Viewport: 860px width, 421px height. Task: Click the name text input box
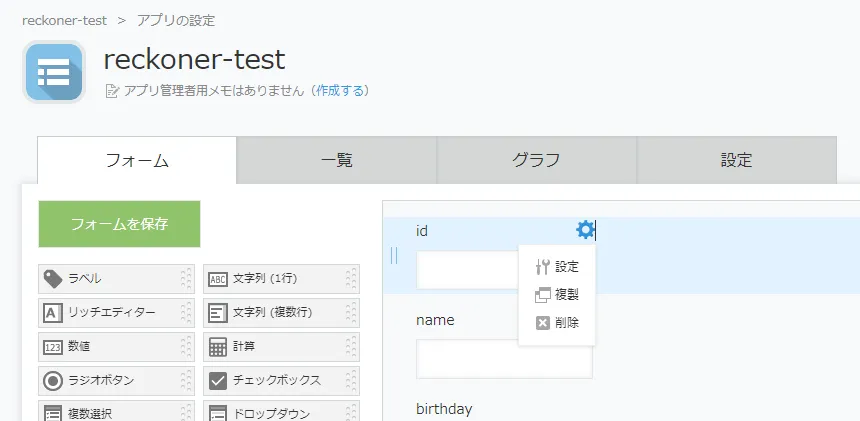click(x=504, y=359)
